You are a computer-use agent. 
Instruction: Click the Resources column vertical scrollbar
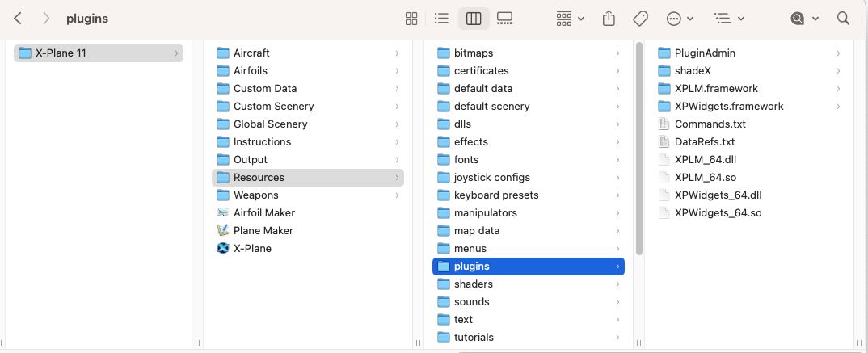(638, 149)
